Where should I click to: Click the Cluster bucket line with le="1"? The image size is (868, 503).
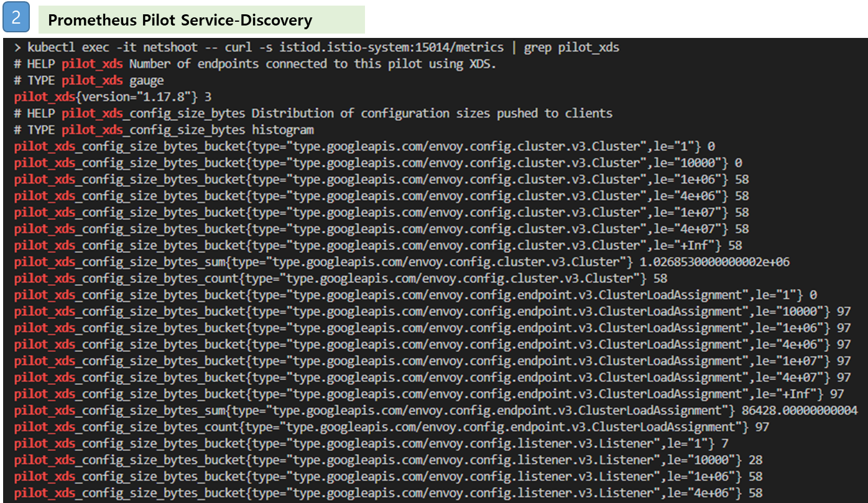364,146
